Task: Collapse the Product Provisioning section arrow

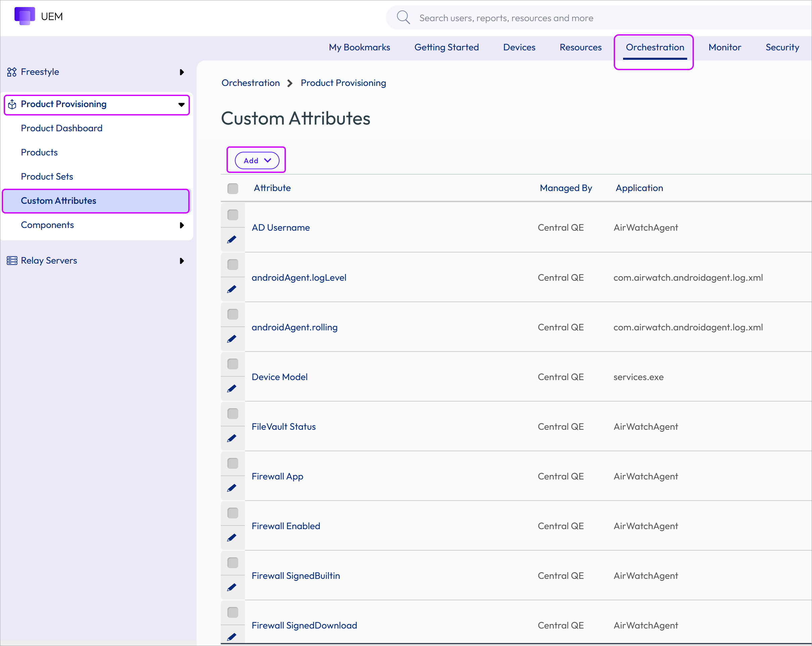Action: coord(182,105)
